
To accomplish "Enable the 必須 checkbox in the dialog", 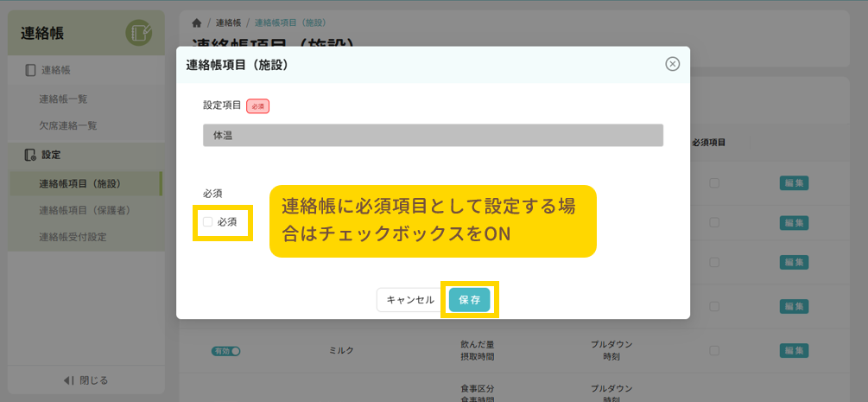I will (x=207, y=222).
